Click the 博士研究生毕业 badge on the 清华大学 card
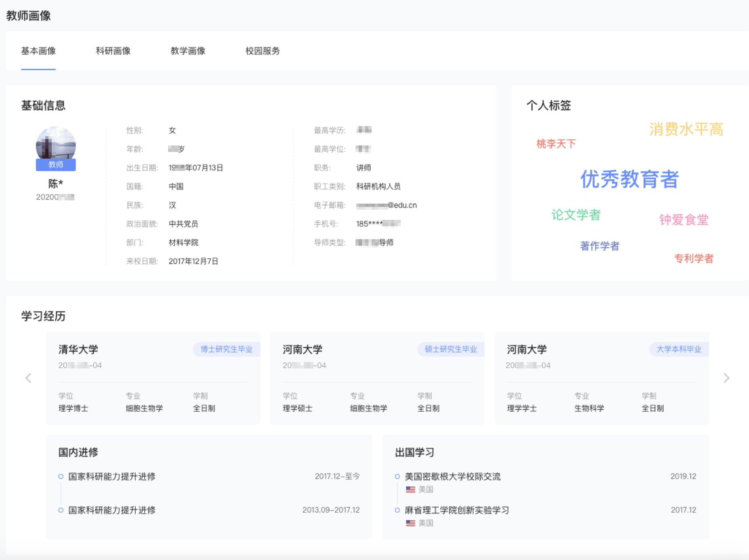749x560 pixels. [225, 349]
